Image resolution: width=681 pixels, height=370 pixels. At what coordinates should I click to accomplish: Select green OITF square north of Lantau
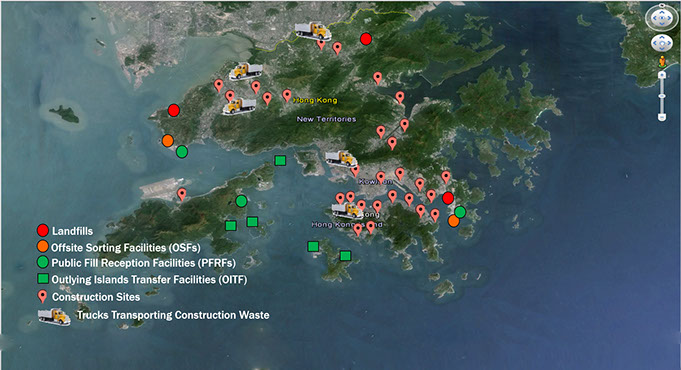tap(280, 161)
